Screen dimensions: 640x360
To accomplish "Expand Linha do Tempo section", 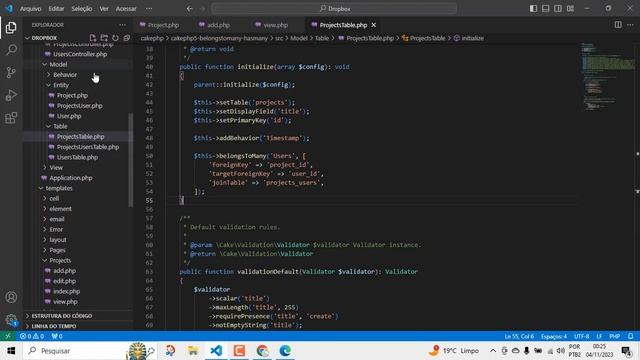I will [x=54, y=326].
